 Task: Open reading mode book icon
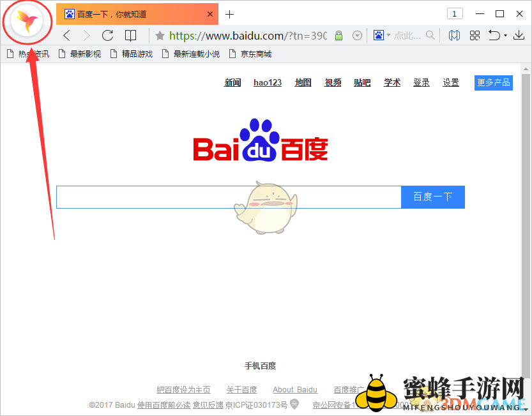pos(131,35)
